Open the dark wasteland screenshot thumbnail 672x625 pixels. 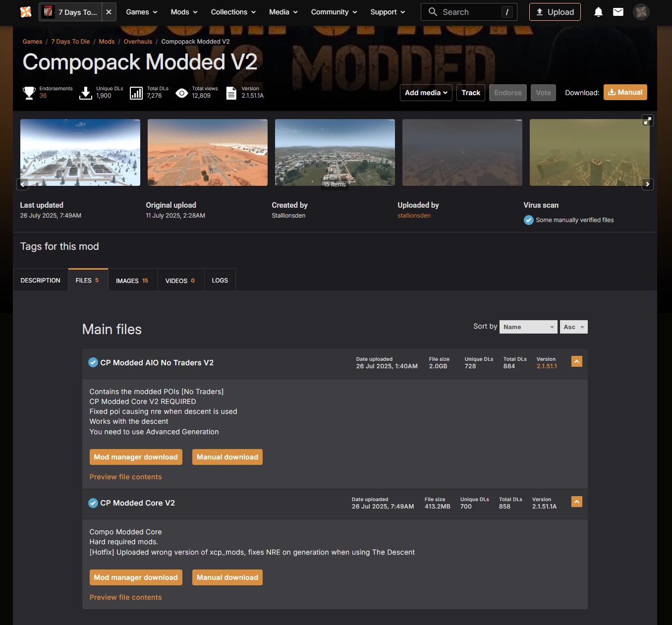[x=462, y=153]
